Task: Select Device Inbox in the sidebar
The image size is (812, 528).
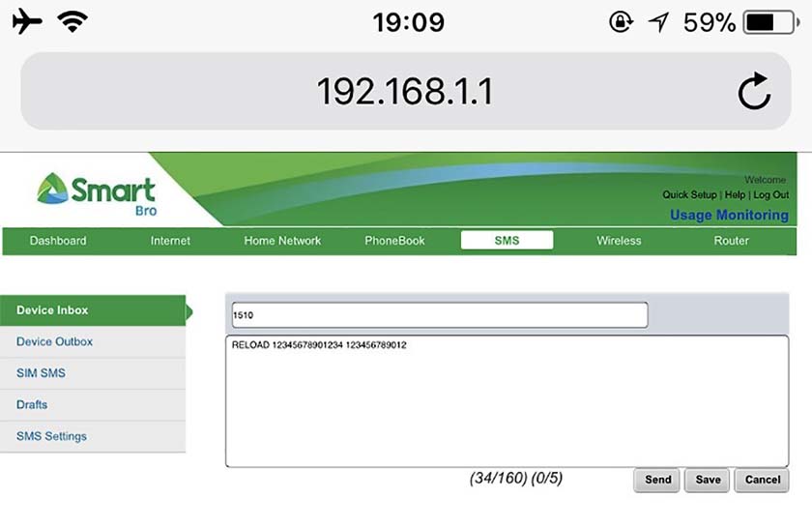Action: 93,310
